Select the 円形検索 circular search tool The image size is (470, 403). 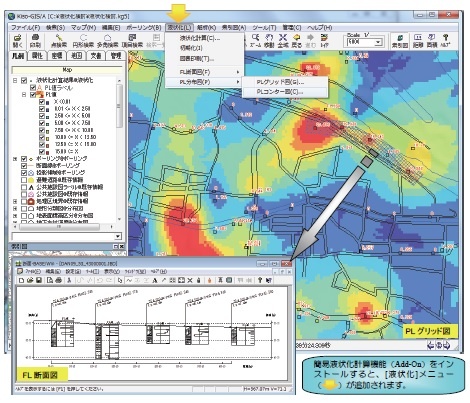[x=83, y=40]
